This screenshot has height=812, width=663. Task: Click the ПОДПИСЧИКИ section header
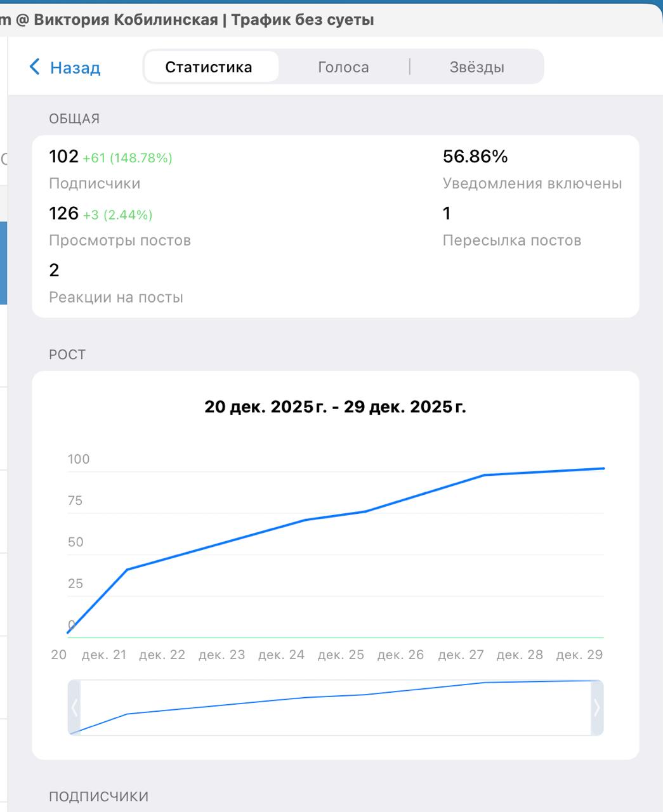coord(98,796)
